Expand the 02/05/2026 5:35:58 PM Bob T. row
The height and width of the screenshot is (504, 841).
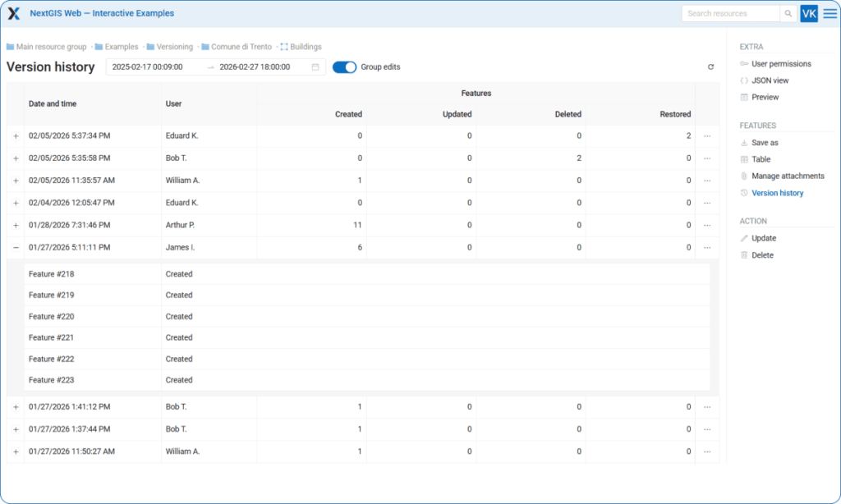point(16,158)
